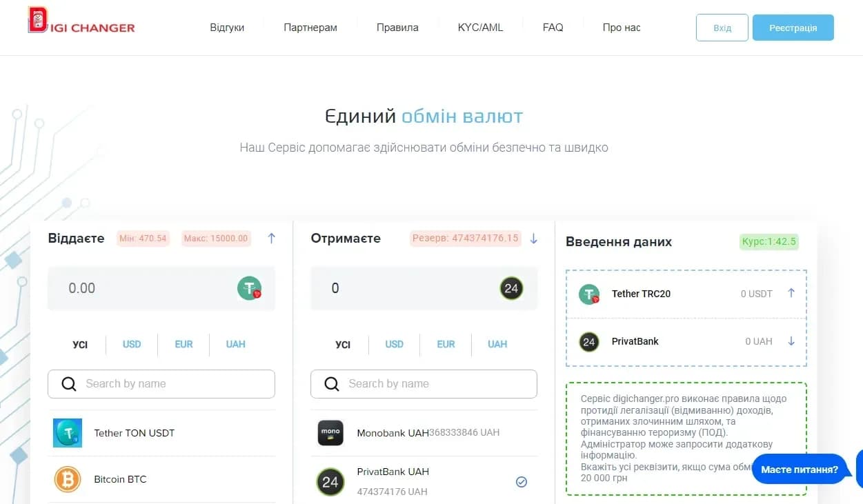
Task: Select УСІ filter under Віддаєте
Action: pos(80,344)
